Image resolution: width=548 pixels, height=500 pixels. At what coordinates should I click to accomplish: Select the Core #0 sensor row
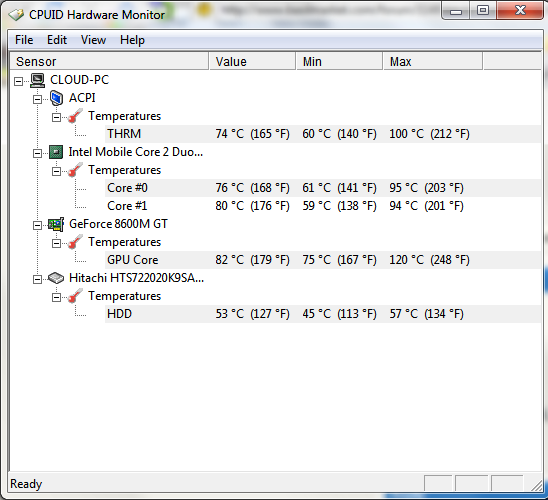(x=323, y=188)
